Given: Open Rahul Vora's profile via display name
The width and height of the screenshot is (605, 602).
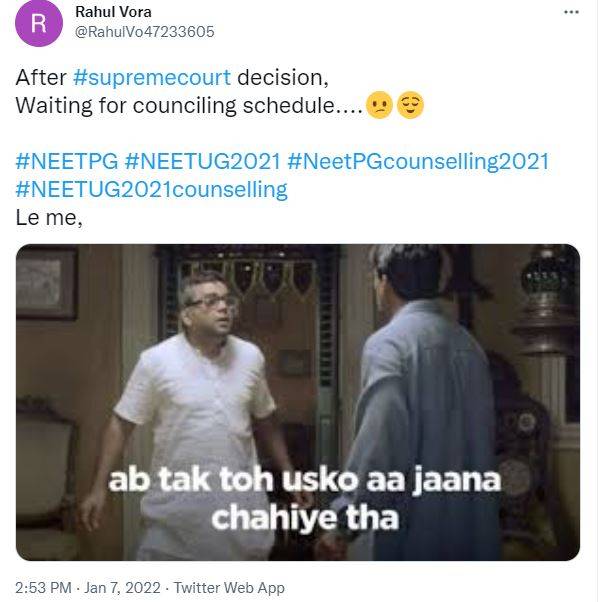Looking at the screenshot, I should pyautogui.click(x=113, y=12).
